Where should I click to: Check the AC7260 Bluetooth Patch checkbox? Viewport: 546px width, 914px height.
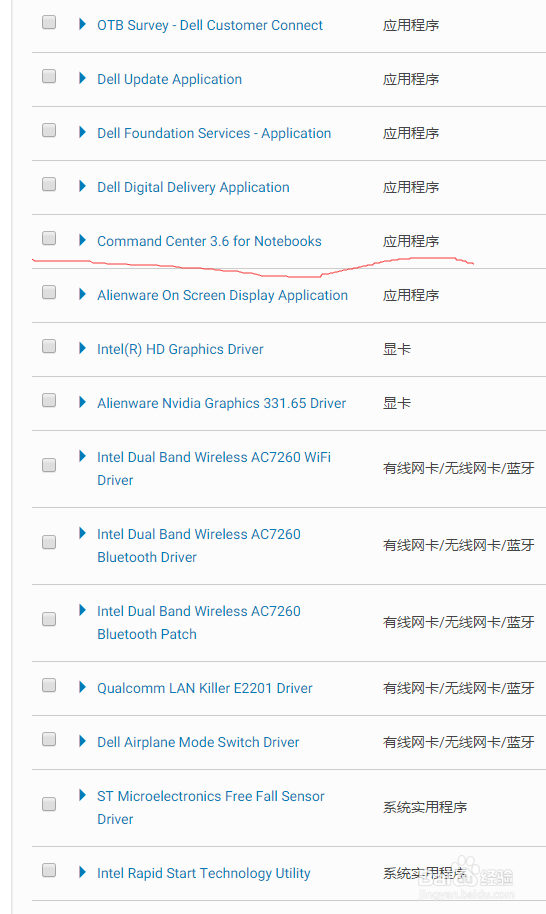[x=49, y=619]
